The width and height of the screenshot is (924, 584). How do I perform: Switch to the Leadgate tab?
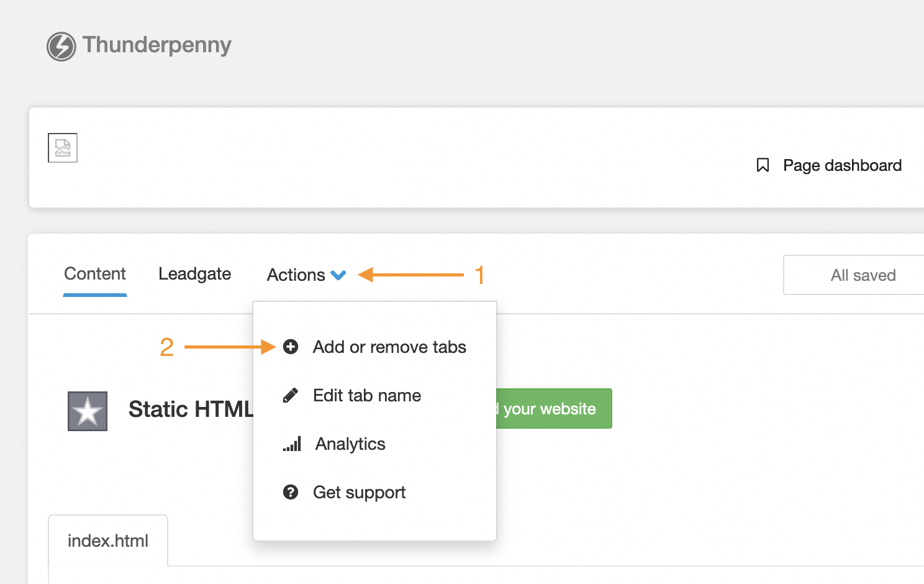pos(194,274)
